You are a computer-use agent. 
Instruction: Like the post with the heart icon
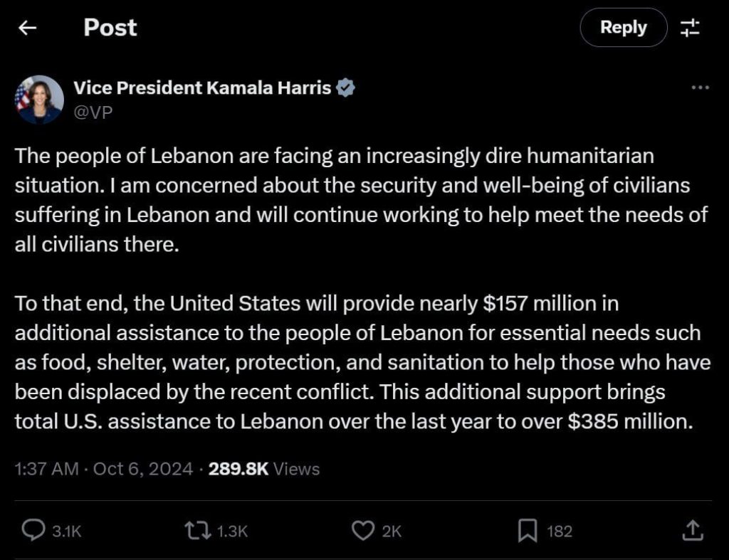pos(364,530)
